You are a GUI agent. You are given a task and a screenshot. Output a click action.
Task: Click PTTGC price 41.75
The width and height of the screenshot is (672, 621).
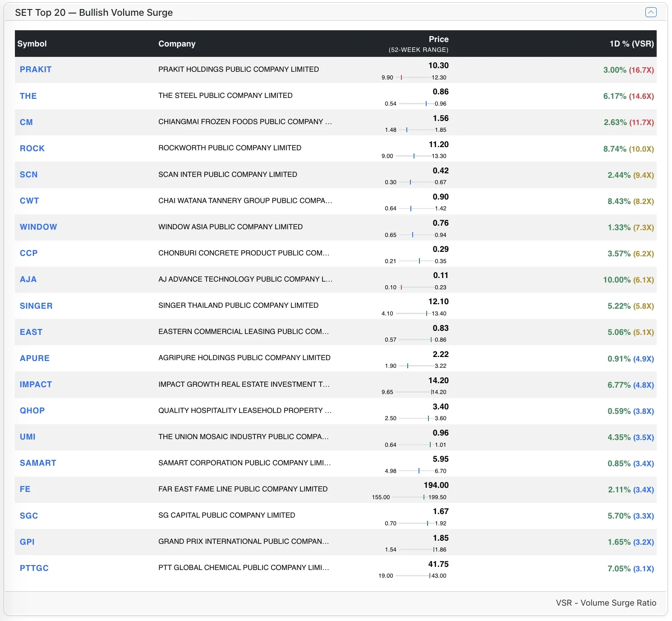point(438,564)
